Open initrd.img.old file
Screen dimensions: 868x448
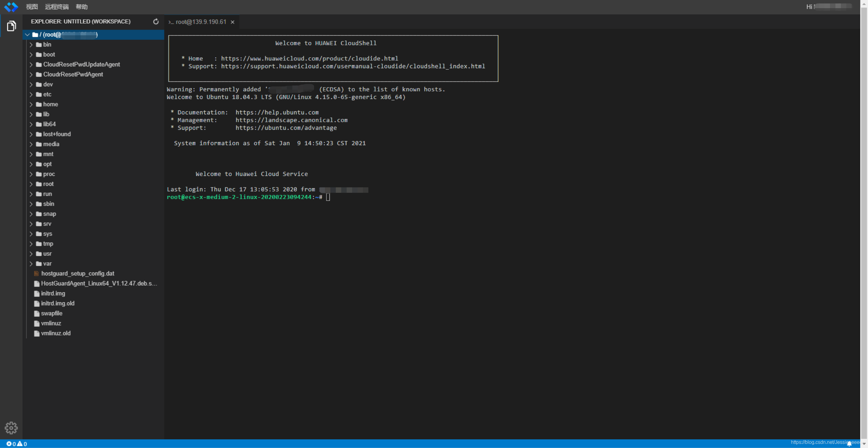tap(93, 303)
